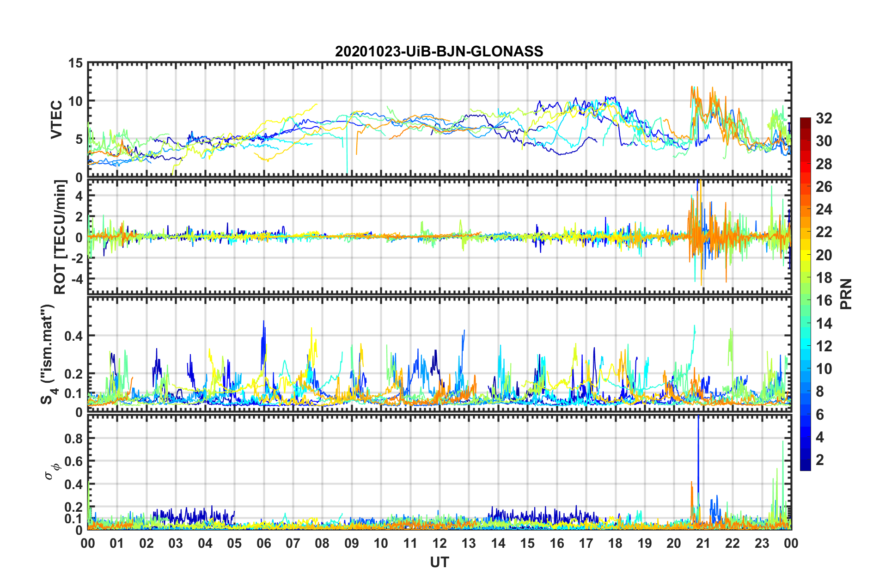
Task: Click x-axis tick label "18"
Action: coord(615,543)
